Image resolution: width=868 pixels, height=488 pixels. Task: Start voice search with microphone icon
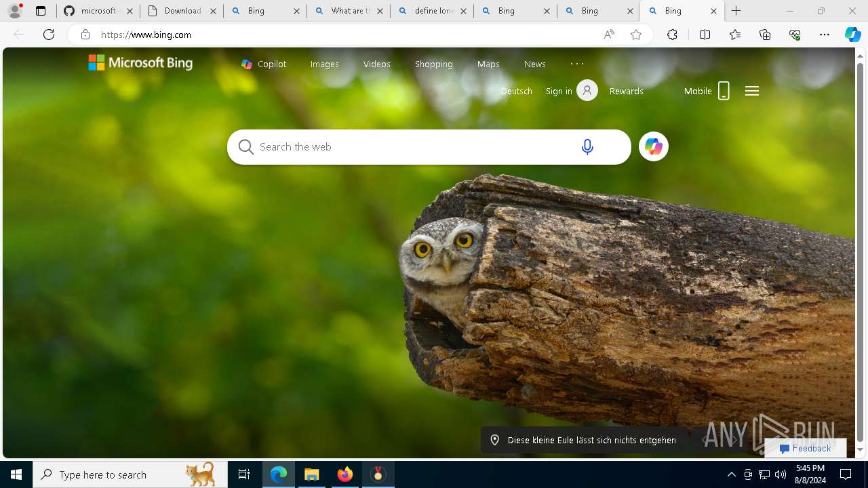587,146
